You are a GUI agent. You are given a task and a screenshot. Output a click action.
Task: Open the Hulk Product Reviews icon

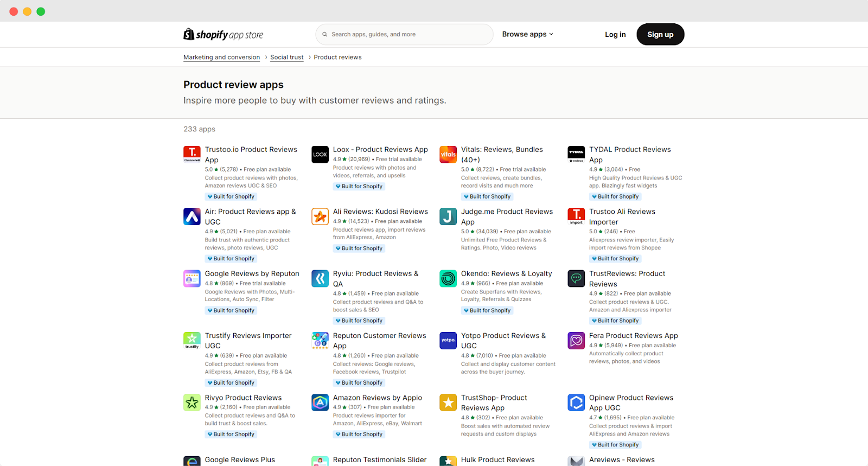tap(448, 461)
